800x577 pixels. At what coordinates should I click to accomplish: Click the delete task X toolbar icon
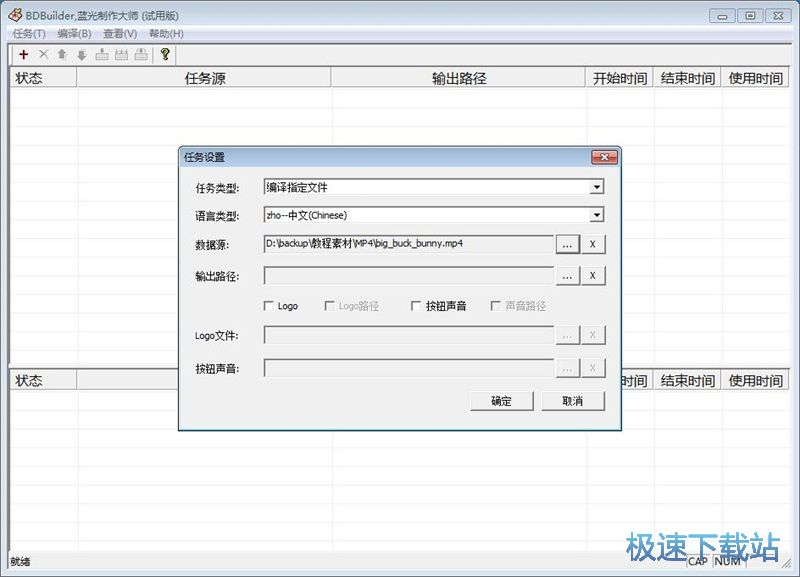coord(43,54)
